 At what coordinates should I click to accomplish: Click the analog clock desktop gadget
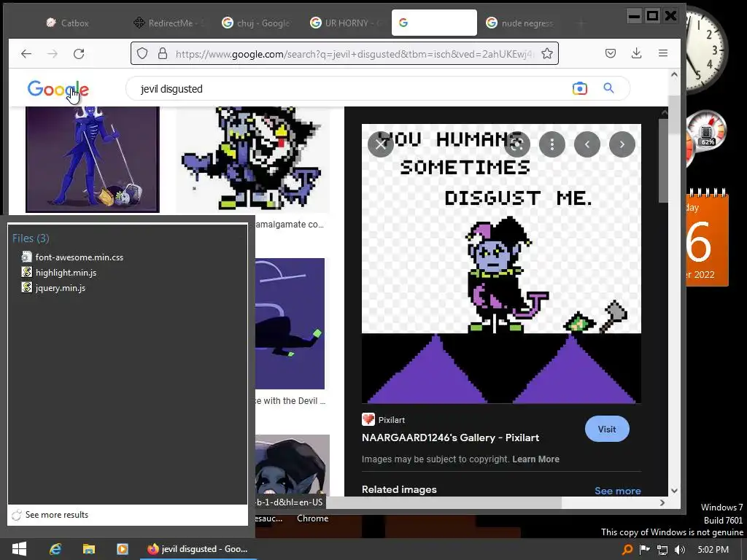(x=706, y=49)
